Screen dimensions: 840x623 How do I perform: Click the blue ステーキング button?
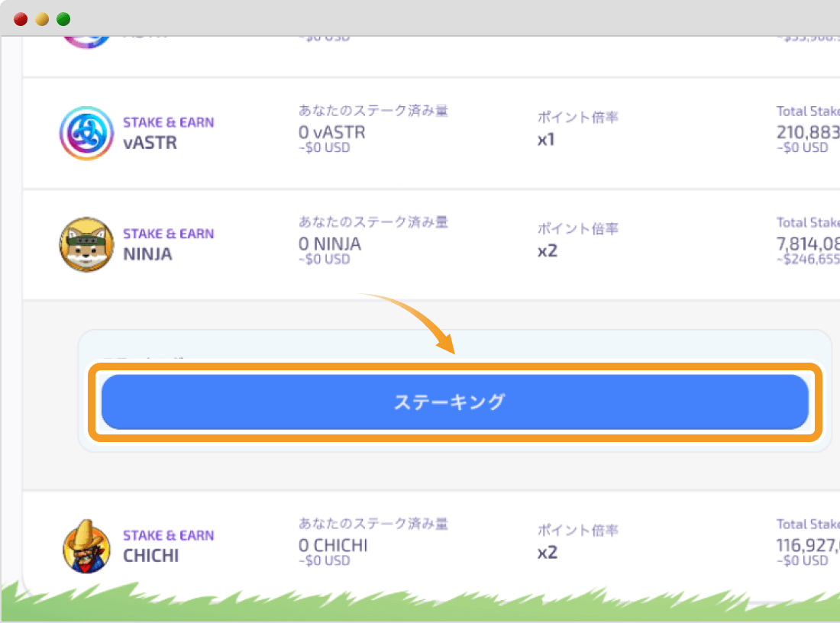click(x=454, y=402)
